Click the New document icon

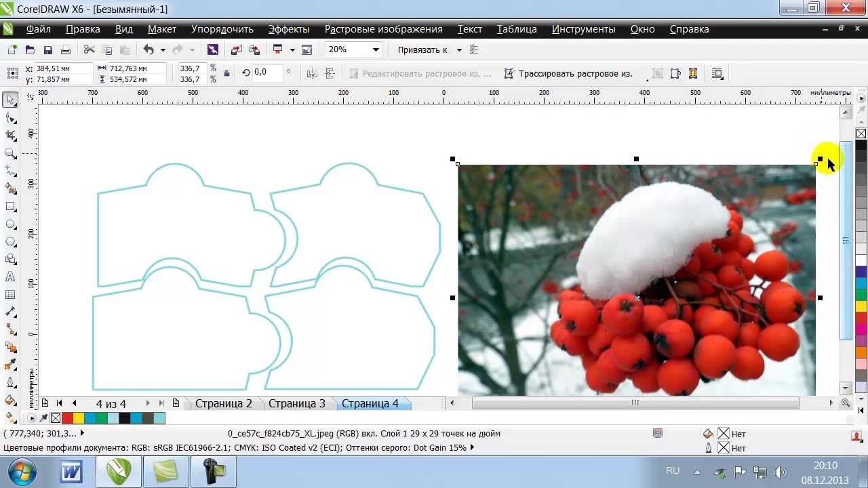12,49
